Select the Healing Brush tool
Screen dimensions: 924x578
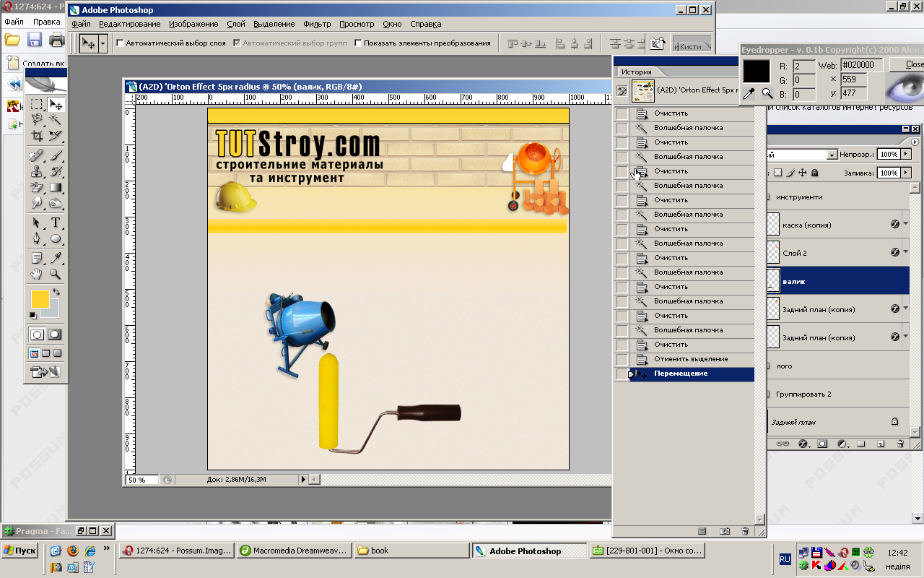tap(37, 156)
